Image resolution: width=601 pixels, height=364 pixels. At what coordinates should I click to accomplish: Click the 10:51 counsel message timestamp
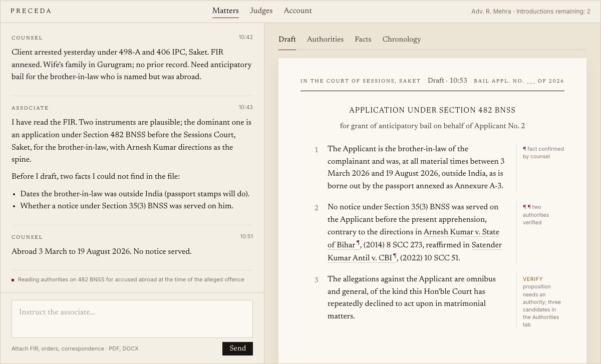(x=246, y=236)
